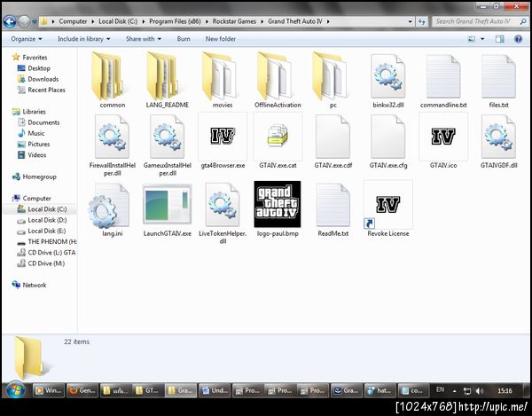Open the OfflineActivation folder
Image resolution: width=532 pixels, height=416 pixels.
[278, 81]
